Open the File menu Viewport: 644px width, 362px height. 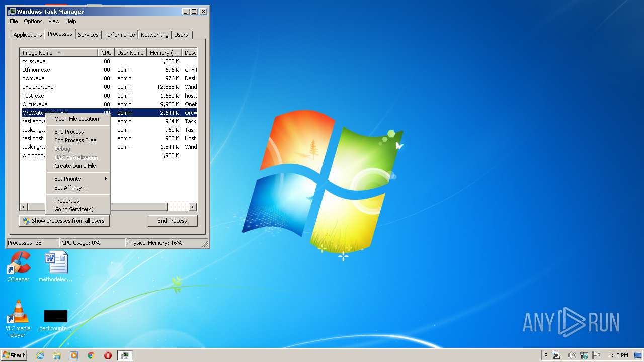(x=14, y=21)
